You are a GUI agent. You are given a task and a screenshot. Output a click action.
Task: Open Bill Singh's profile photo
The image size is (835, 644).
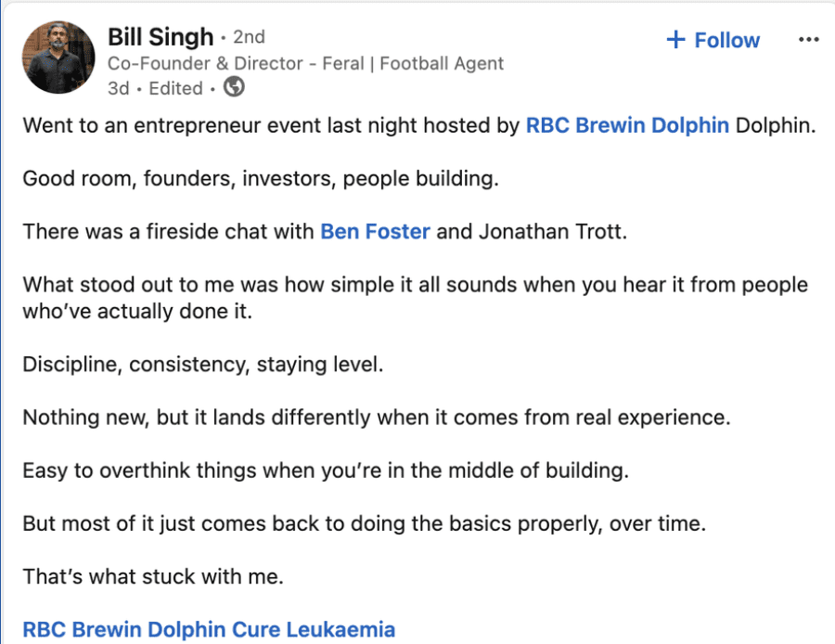coord(58,58)
